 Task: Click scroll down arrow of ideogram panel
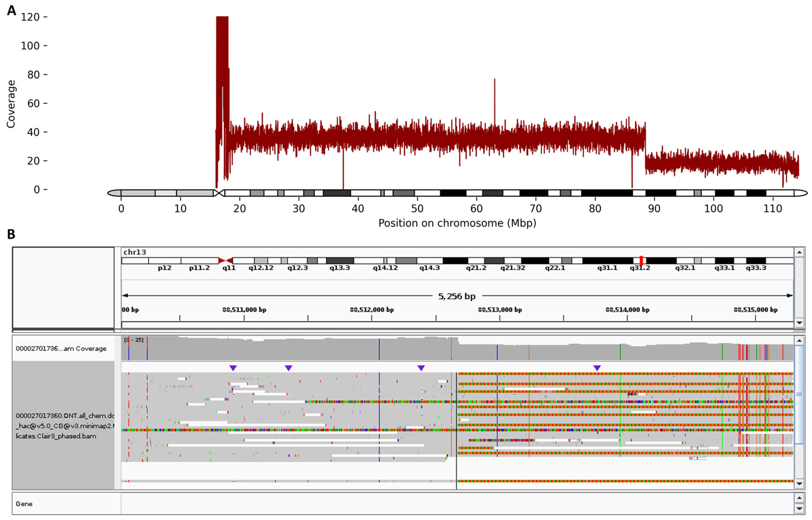coord(799,323)
